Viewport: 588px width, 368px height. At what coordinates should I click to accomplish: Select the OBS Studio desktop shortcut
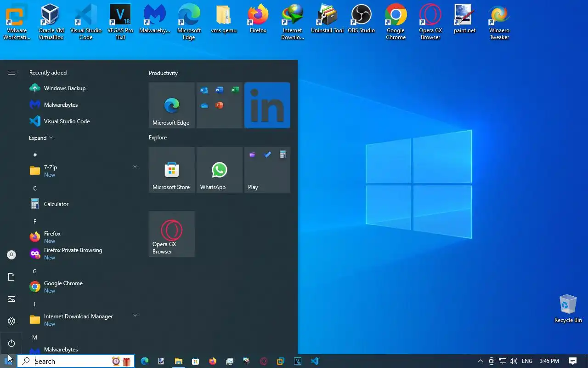click(361, 19)
